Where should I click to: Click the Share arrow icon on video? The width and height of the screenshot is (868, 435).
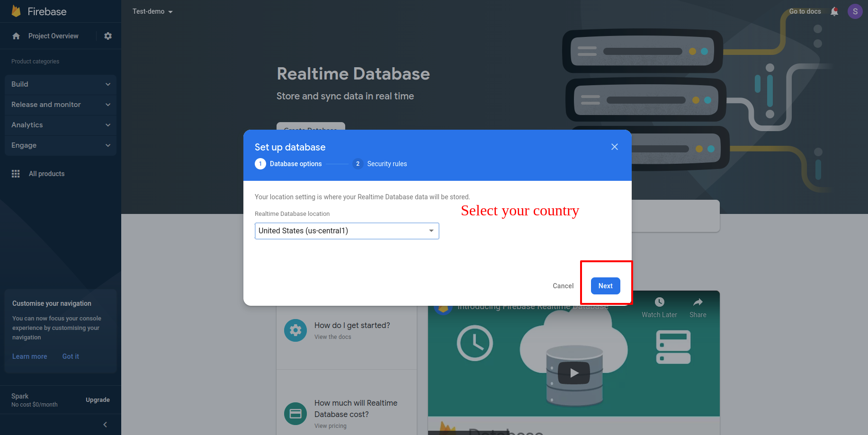tap(698, 302)
